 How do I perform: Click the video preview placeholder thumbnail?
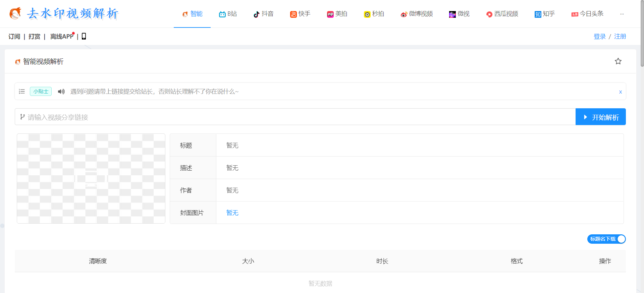(x=91, y=178)
